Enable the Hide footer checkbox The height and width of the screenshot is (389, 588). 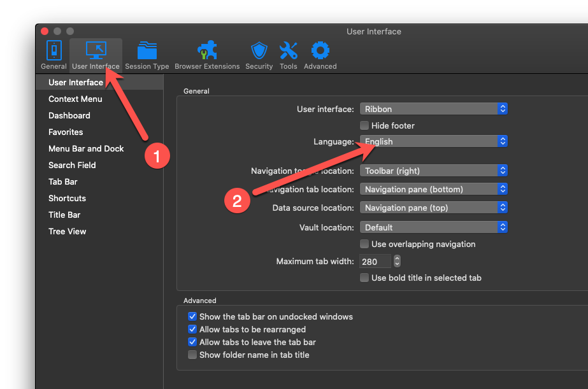[364, 125]
